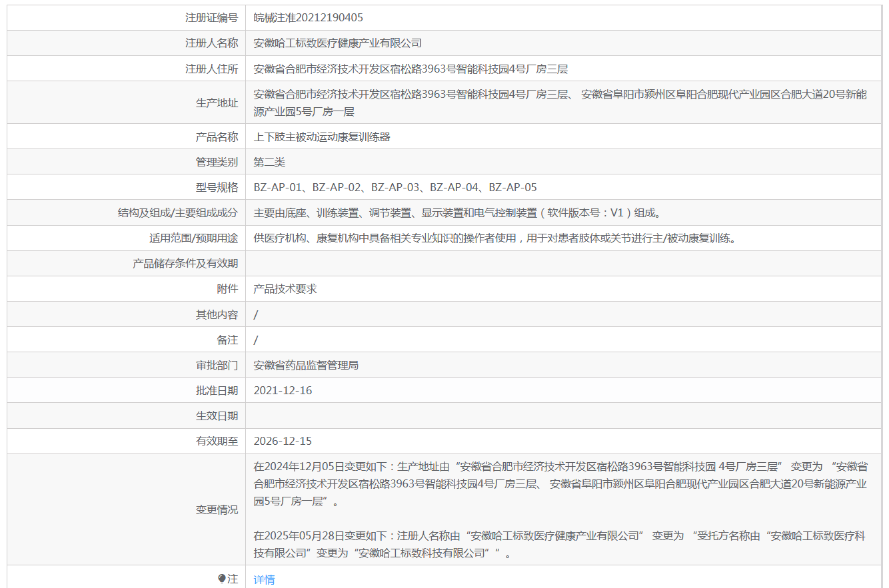
Task: Open the 详情 link
Action: (264, 579)
